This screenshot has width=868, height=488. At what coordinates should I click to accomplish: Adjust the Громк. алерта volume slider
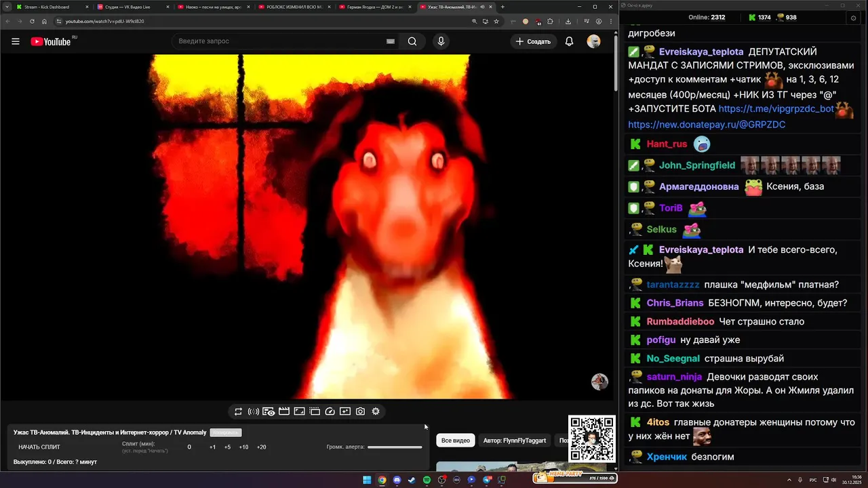coord(395,447)
